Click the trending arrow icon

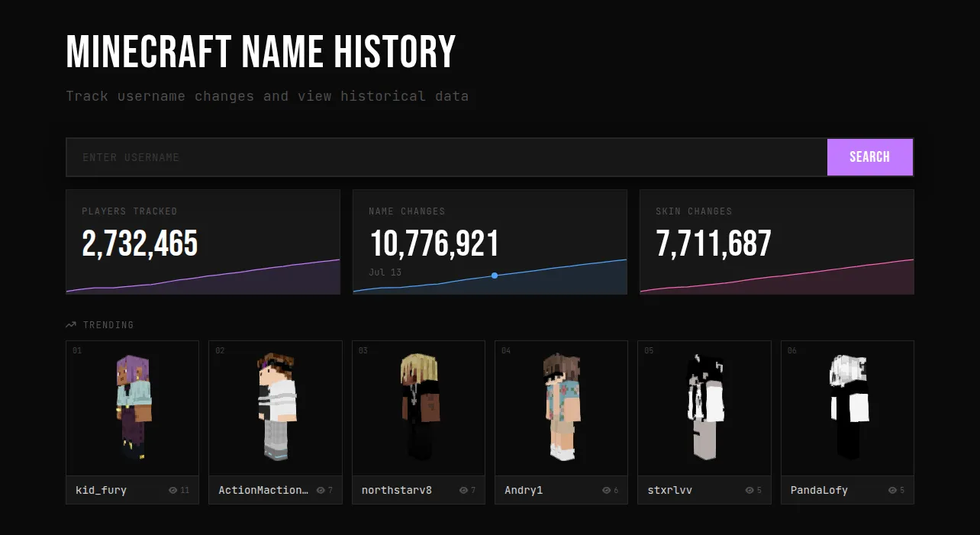tap(71, 325)
